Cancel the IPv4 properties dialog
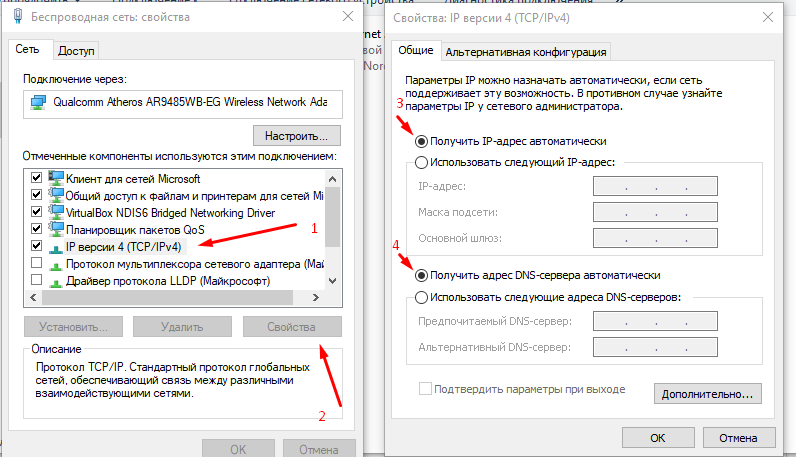Image resolution: width=796 pixels, height=457 pixels. [x=739, y=438]
